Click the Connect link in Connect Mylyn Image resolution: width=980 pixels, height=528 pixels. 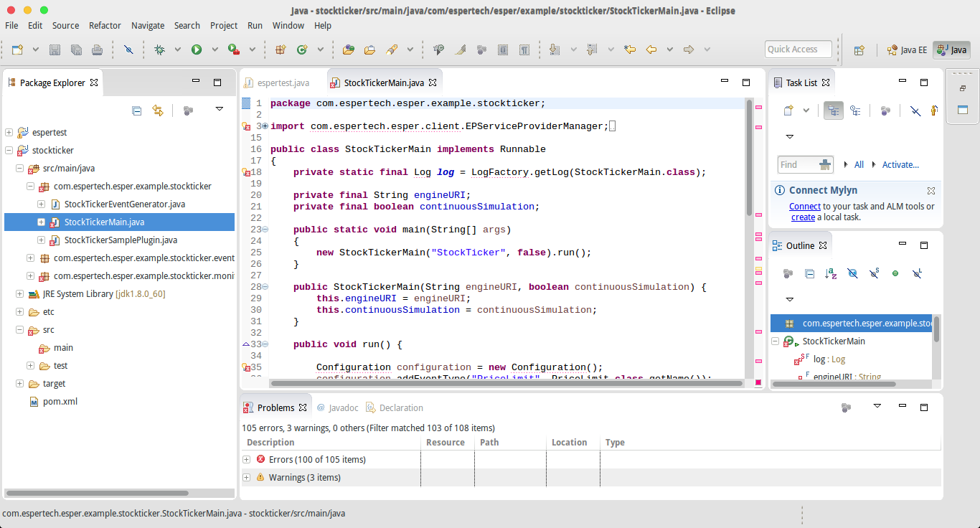804,206
